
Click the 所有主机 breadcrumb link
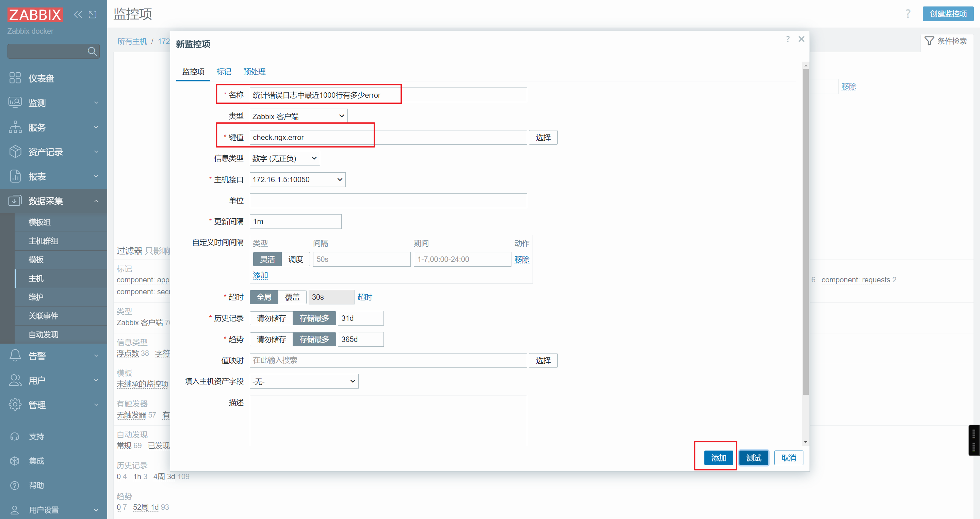click(x=132, y=41)
